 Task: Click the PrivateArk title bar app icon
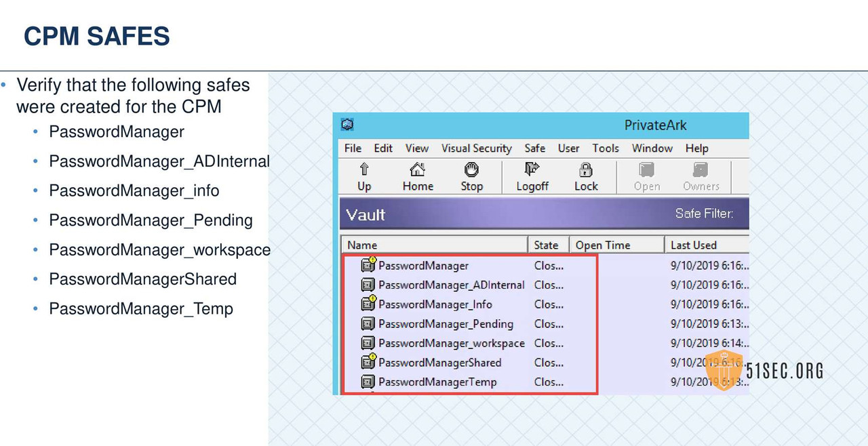click(348, 125)
